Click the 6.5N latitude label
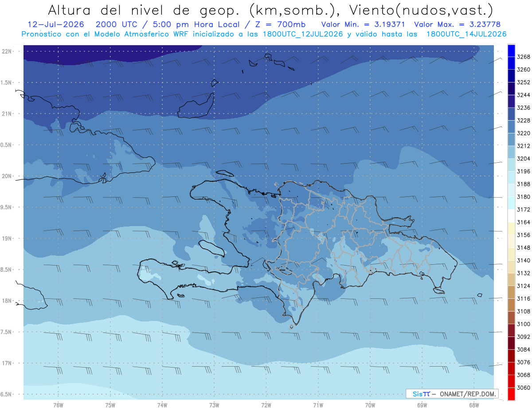This screenshot has height=411, width=532. coord(6,394)
